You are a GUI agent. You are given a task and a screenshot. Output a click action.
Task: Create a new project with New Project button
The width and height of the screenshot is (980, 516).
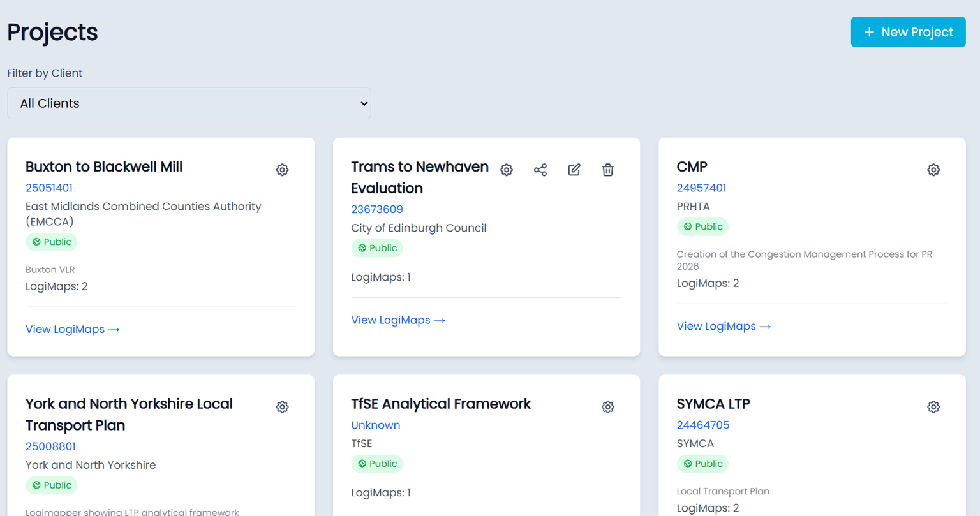pos(908,32)
